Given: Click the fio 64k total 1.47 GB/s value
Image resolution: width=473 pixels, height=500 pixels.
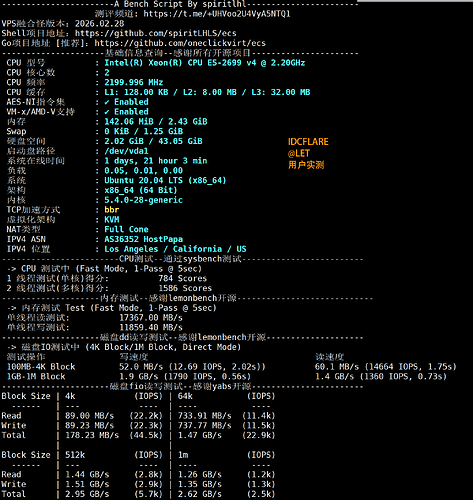Looking at the screenshot, I should [200, 435].
